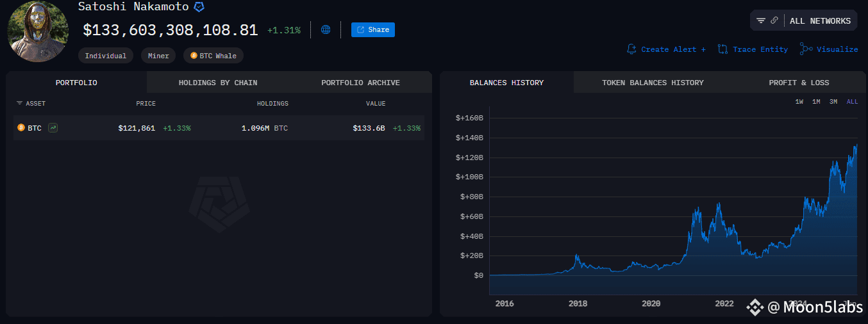Click the Visualize graph icon
Image resolution: width=868 pixels, height=324 pixels.
806,49
